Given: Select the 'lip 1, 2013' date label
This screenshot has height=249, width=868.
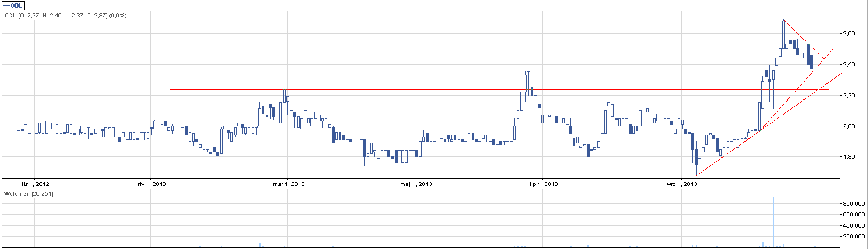Looking at the screenshot, I should [543, 184].
